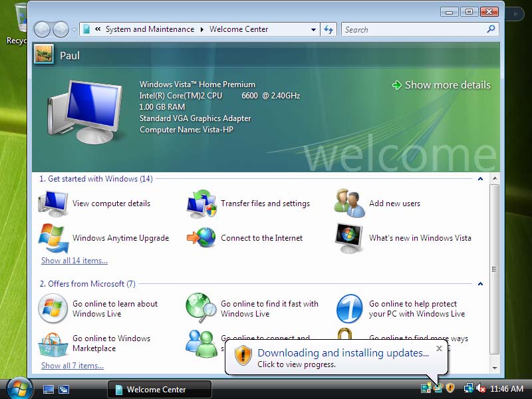Viewport: 532px width, 399px height.
Task: Click the Windows Update shield tray icon
Action: 450,388
